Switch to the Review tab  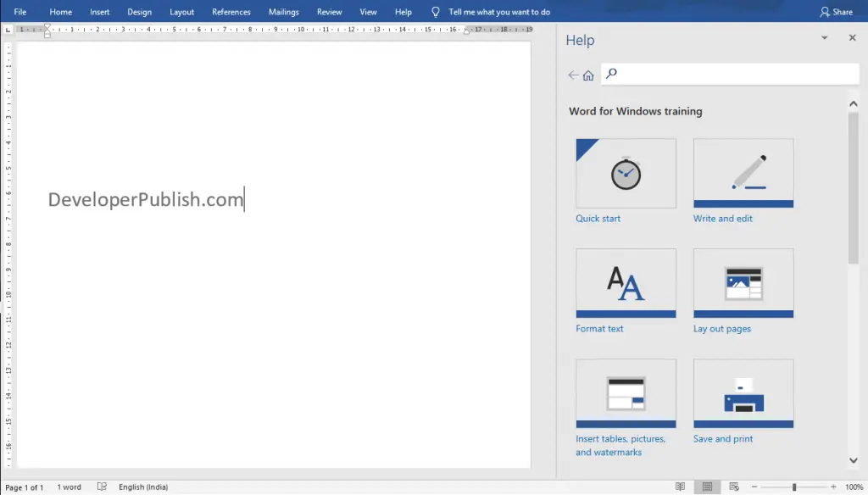point(330,12)
